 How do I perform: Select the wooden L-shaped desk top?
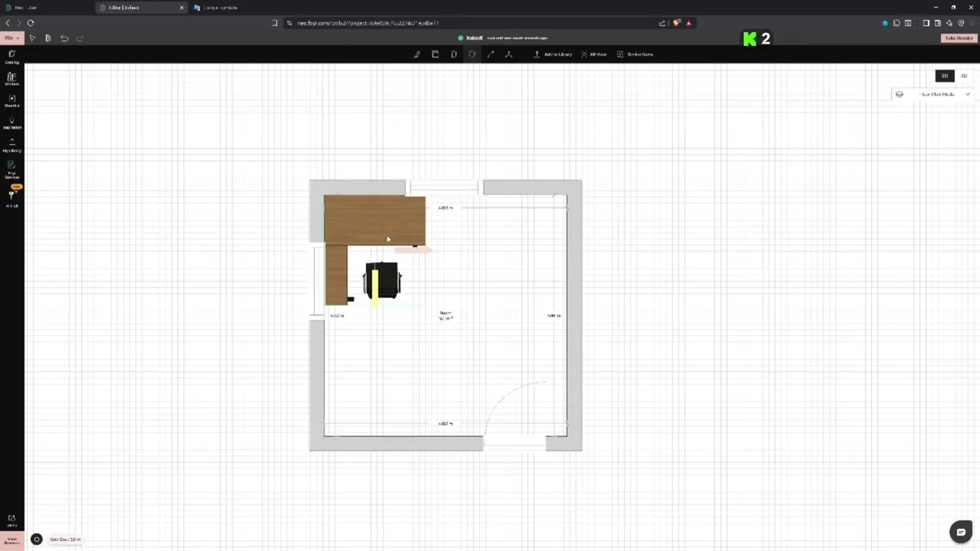coord(374,220)
